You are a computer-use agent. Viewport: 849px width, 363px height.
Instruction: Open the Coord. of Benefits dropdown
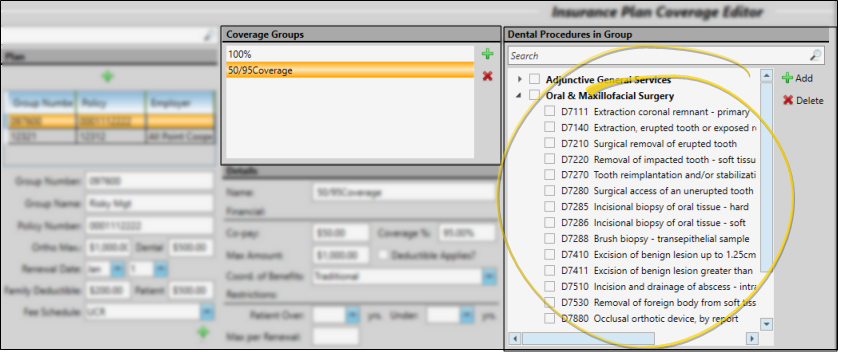click(489, 277)
